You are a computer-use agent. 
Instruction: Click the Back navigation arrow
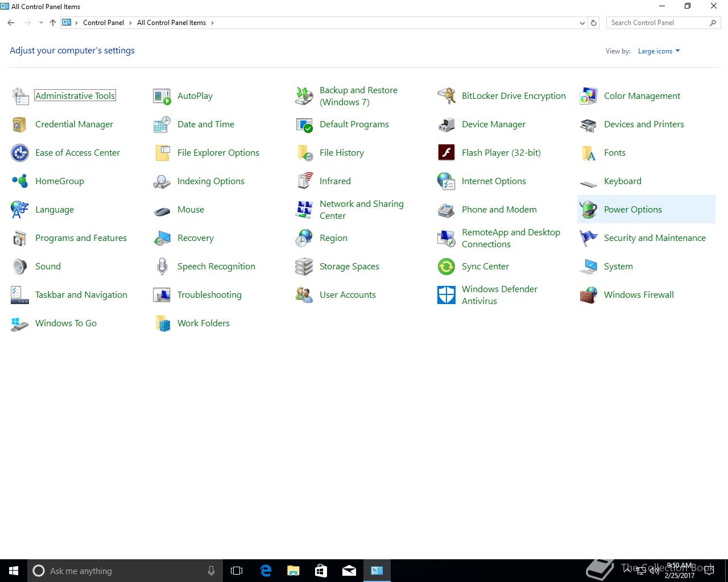pyautogui.click(x=11, y=23)
